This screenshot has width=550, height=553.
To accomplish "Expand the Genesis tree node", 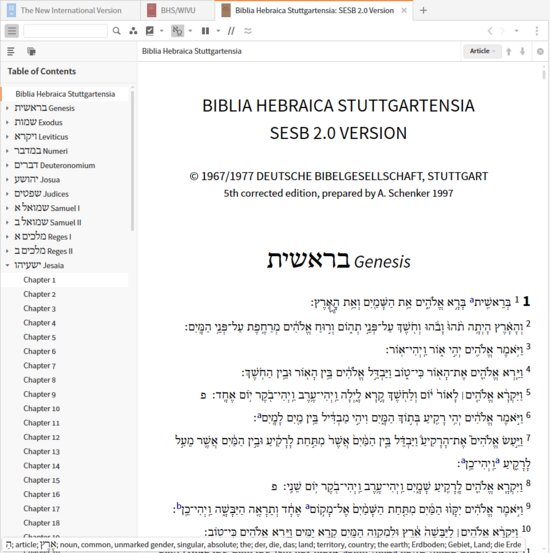I will coord(7,108).
